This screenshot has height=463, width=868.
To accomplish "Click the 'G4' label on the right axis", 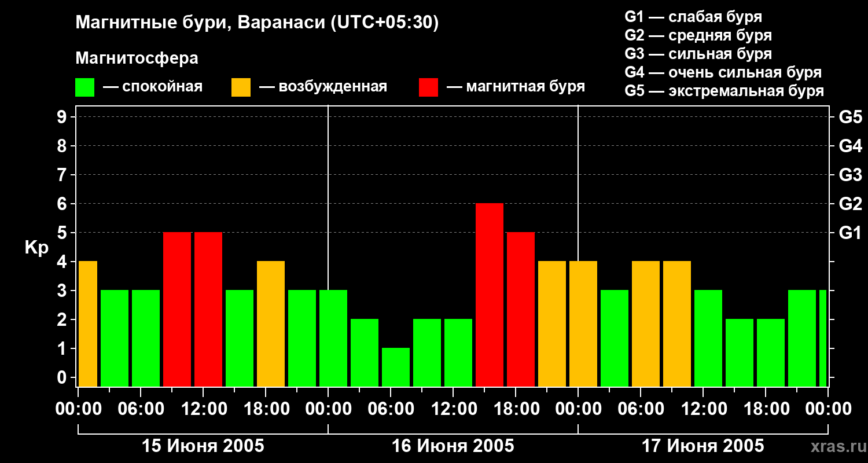I will pyautogui.click(x=850, y=146).
